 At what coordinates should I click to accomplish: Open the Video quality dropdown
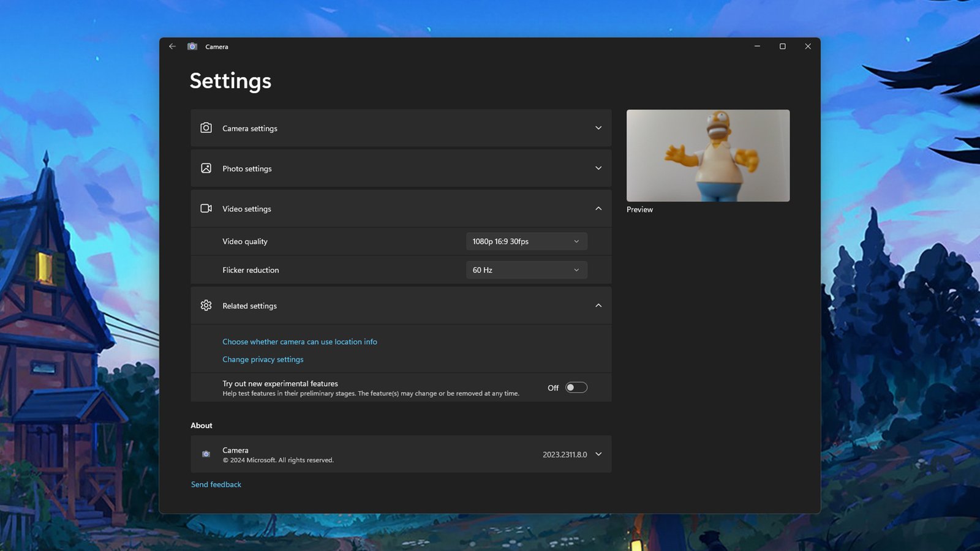pos(526,241)
